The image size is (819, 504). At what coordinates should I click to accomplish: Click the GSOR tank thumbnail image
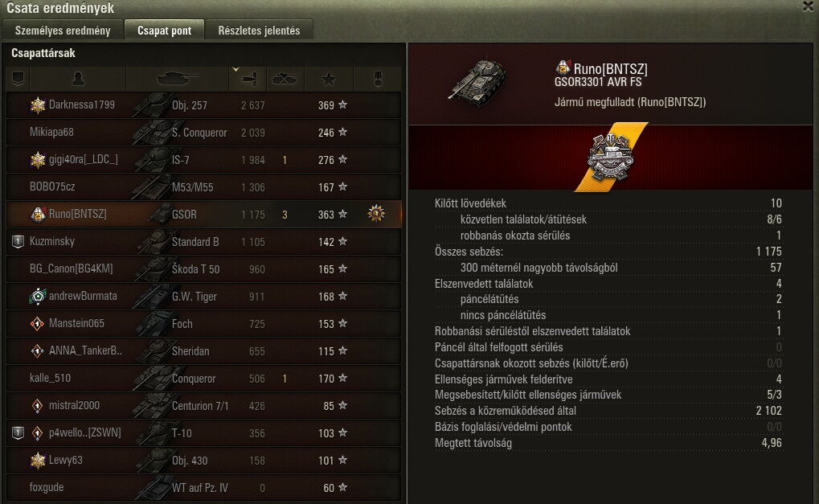(477, 81)
